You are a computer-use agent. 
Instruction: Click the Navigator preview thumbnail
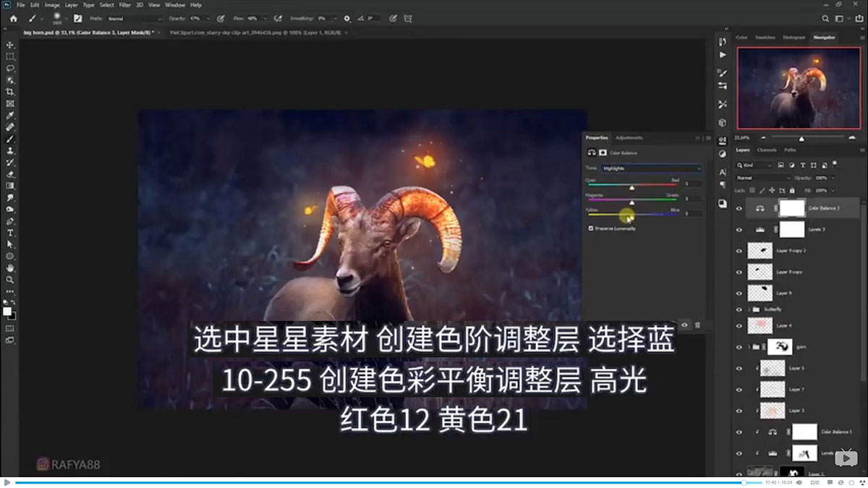click(x=798, y=87)
